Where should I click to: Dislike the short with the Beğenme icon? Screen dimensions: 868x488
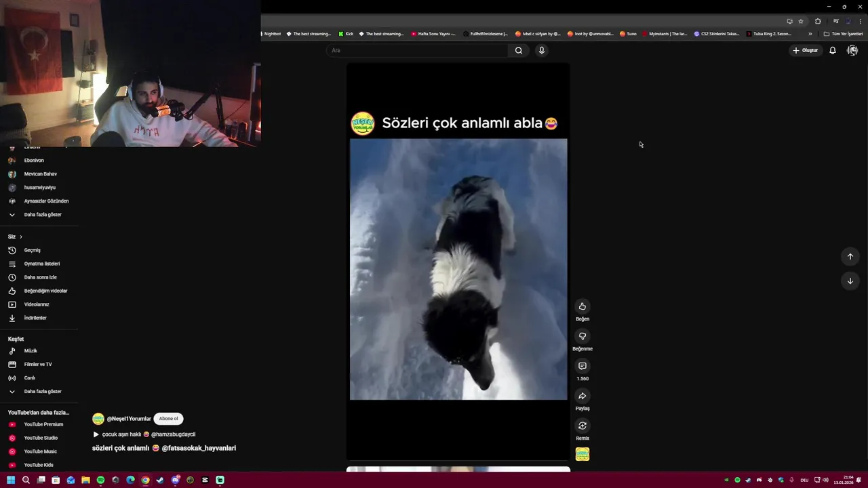[582, 336]
